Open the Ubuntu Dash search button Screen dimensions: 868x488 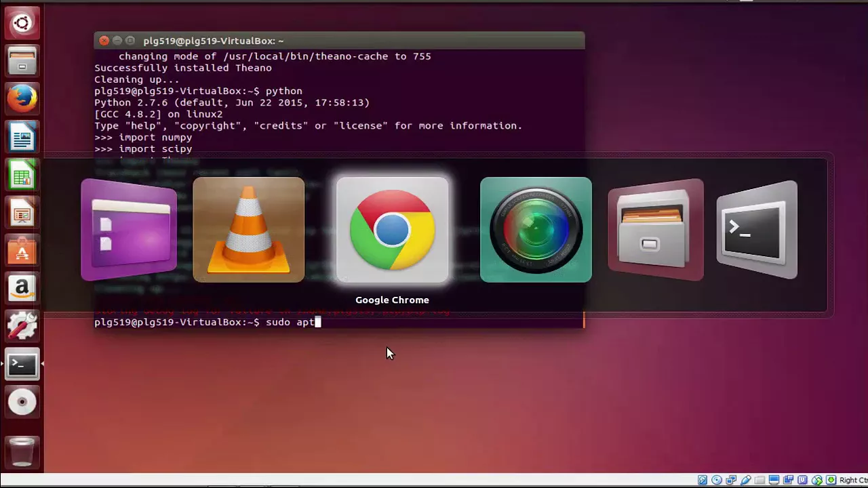[x=22, y=24]
